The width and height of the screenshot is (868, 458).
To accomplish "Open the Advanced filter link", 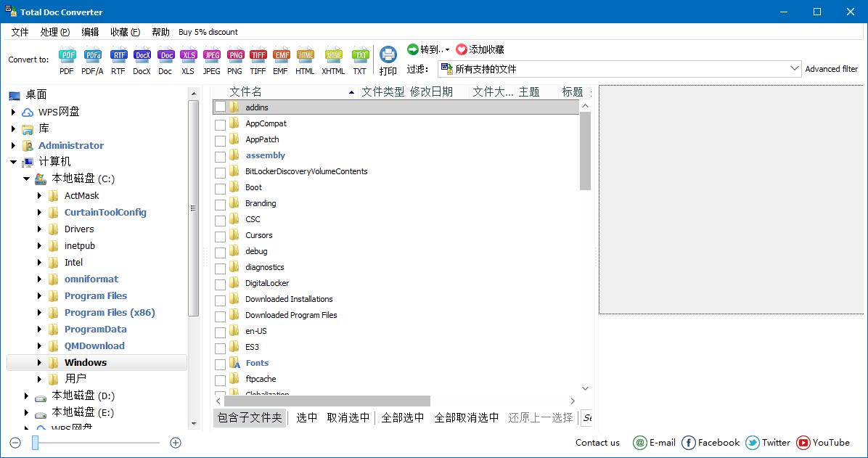I will [832, 69].
